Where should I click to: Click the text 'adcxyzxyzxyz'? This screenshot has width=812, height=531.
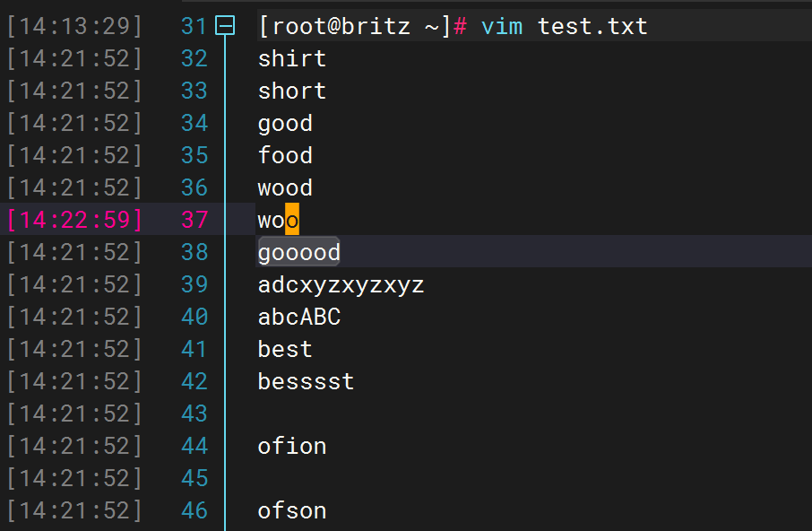coord(341,285)
